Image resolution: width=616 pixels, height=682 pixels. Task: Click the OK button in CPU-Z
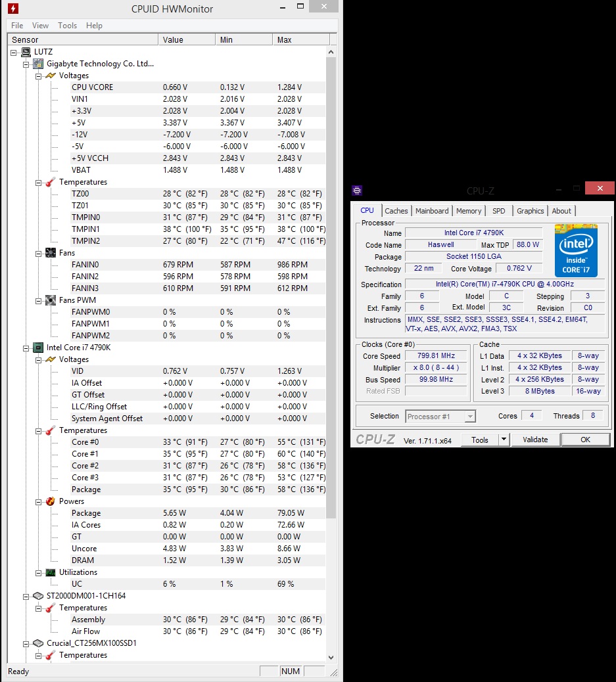(x=586, y=440)
